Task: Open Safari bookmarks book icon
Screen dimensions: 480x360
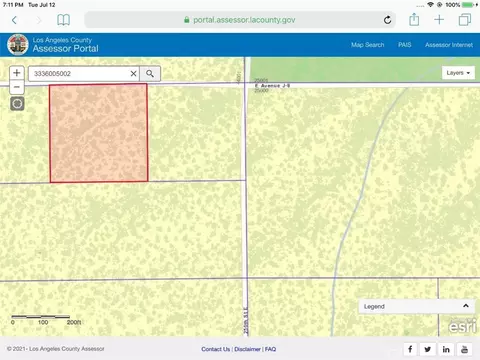Action: 63,20
